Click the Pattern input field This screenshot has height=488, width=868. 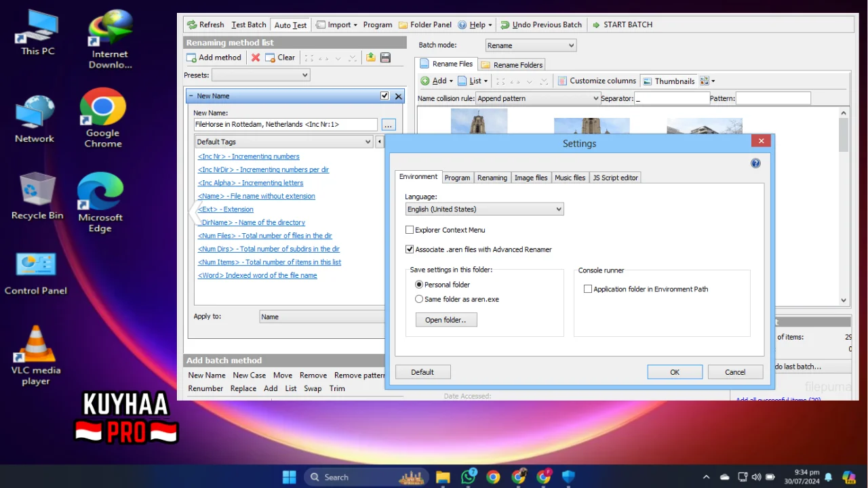773,98
